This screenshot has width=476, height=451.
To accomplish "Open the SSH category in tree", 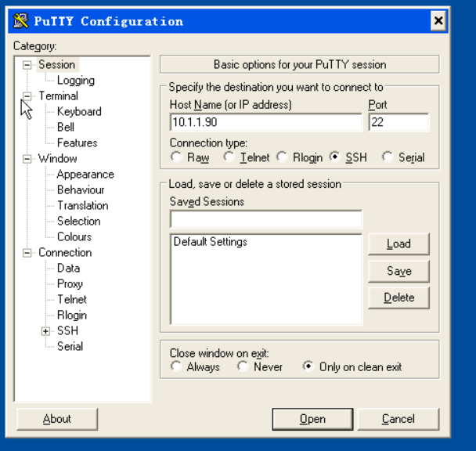I will pos(67,330).
